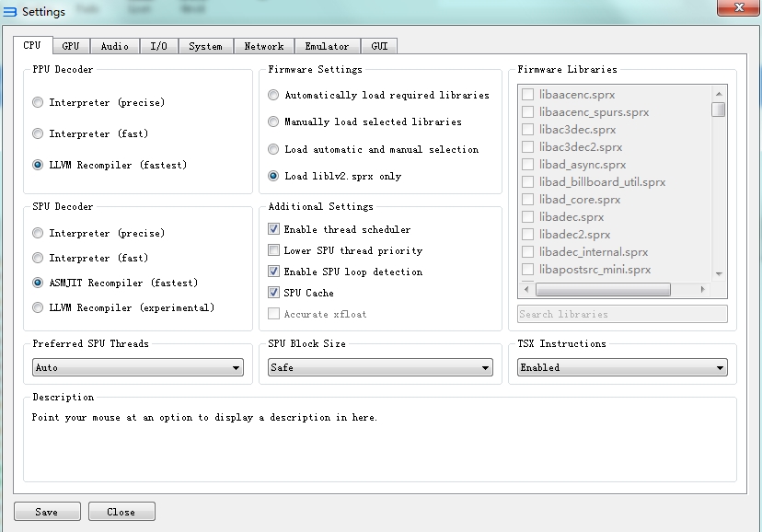Image resolution: width=762 pixels, height=532 pixels.
Task: Click library list scroll right arrow
Action: pos(702,290)
